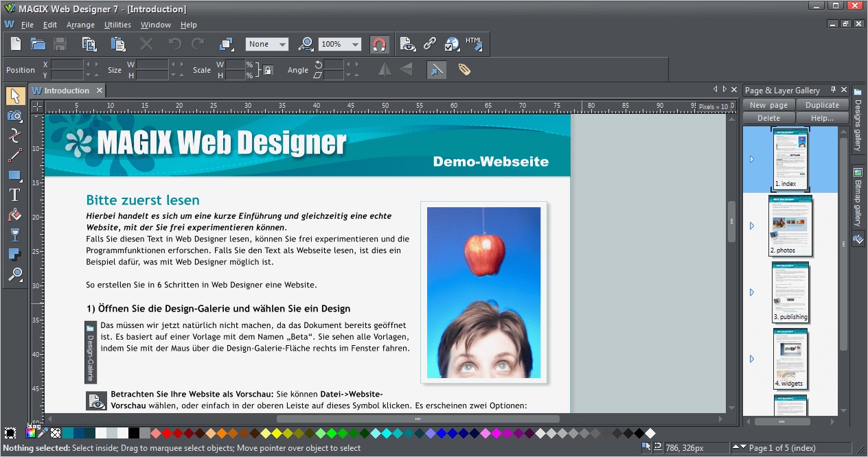Open website link properties
The width and height of the screenshot is (868, 457).
point(429,44)
